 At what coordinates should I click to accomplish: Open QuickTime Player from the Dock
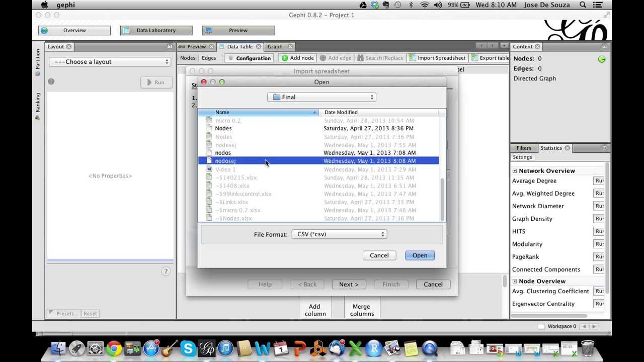tap(430, 348)
